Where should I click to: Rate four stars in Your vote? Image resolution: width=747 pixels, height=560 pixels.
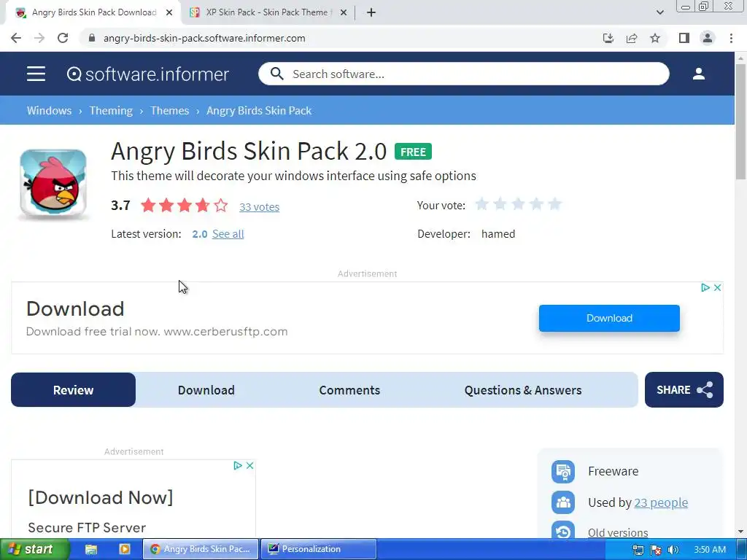click(536, 205)
